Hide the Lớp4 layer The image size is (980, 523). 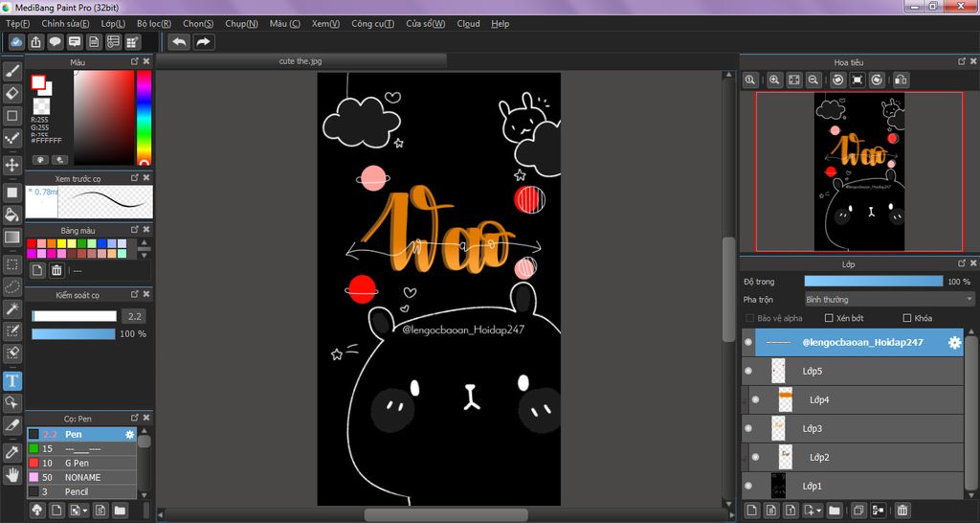pos(756,399)
